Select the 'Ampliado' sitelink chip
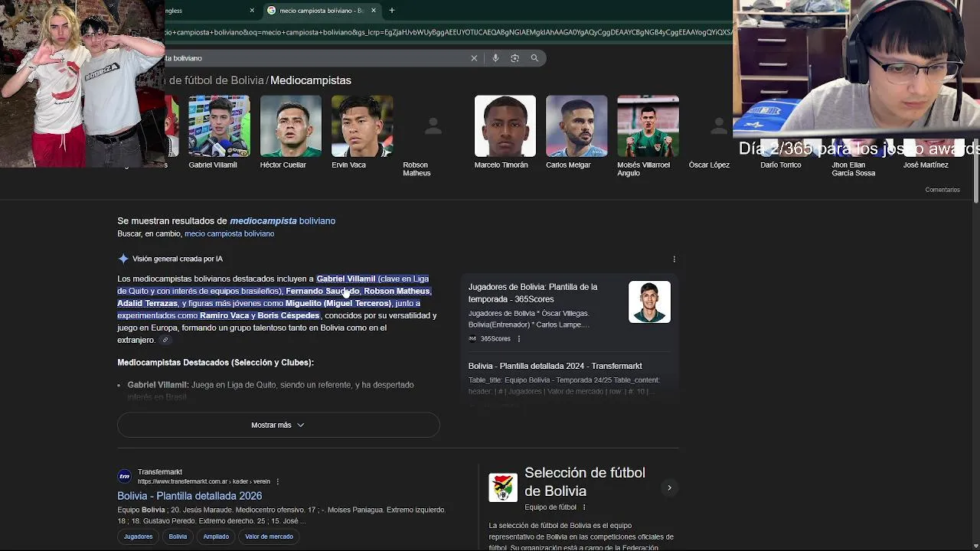 click(x=216, y=536)
